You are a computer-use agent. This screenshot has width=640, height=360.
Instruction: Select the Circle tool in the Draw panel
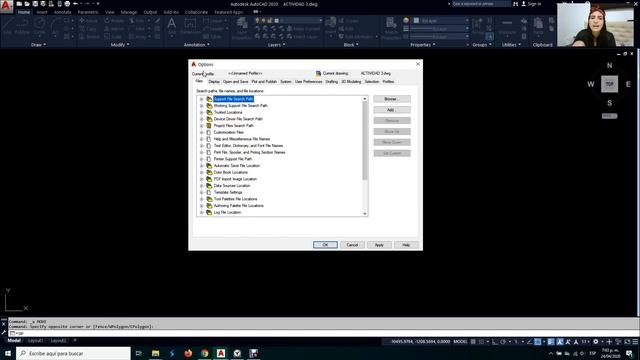(40, 26)
